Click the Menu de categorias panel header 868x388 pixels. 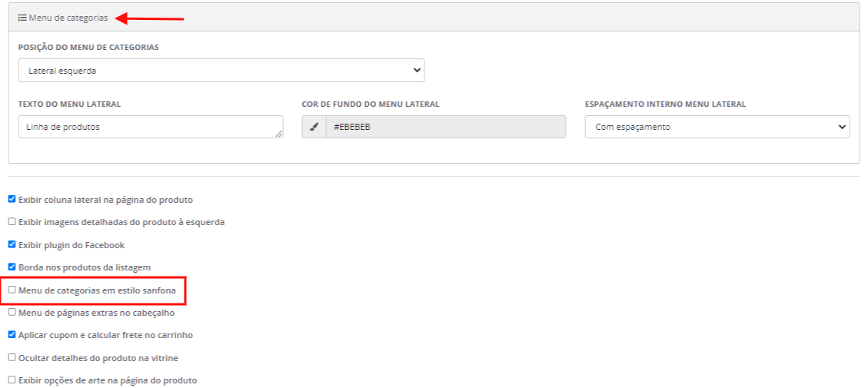coord(434,18)
